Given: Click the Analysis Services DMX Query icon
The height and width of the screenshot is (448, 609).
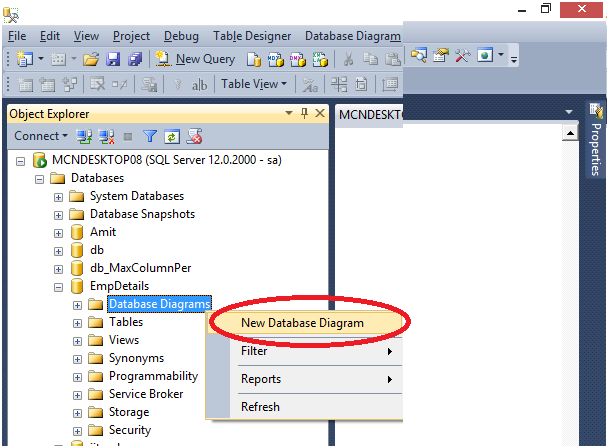Looking at the screenshot, I should [298, 59].
